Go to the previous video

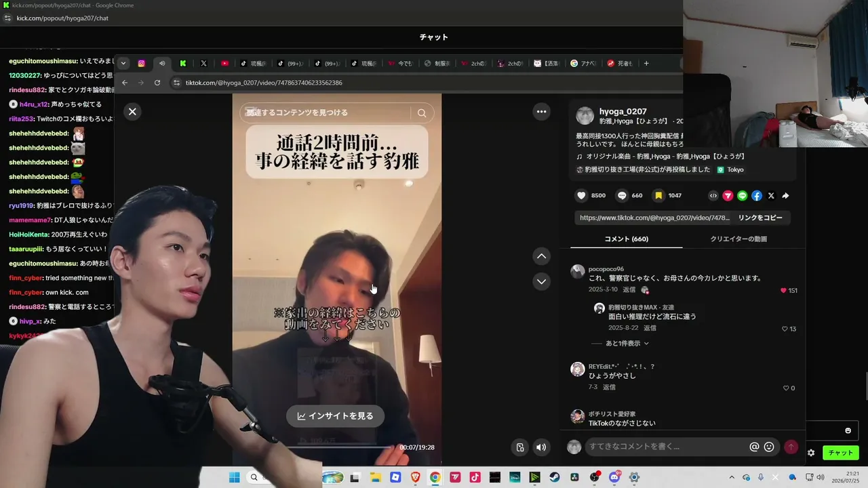coord(541,256)
